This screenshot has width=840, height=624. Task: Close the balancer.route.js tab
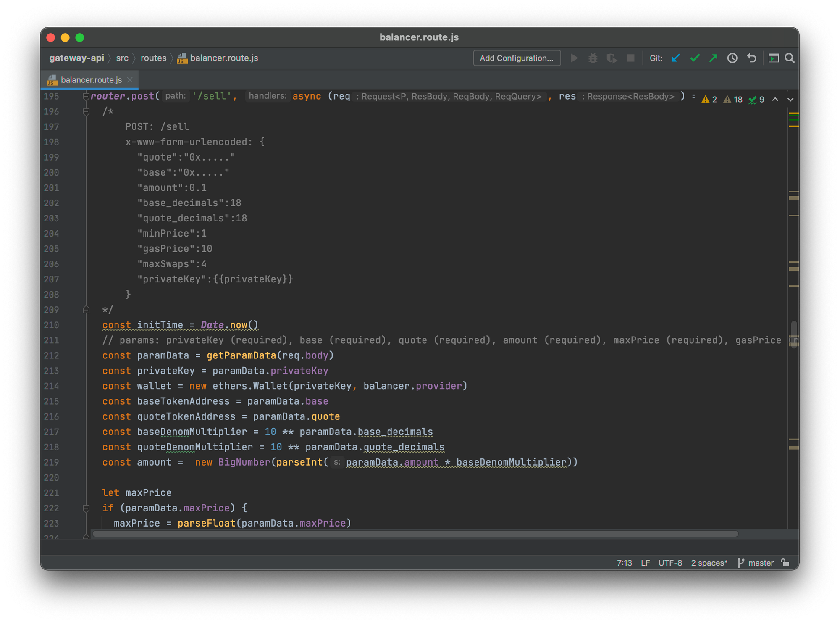[x=130, y=80]
